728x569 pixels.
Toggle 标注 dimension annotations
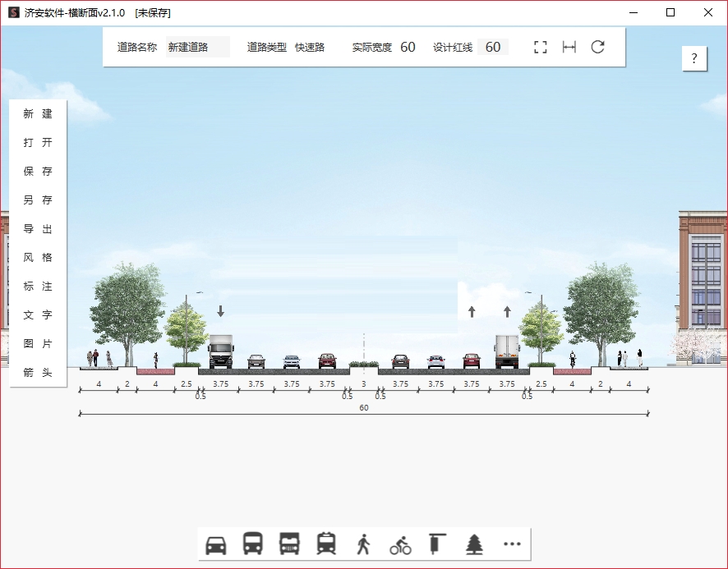pos(38,287)
